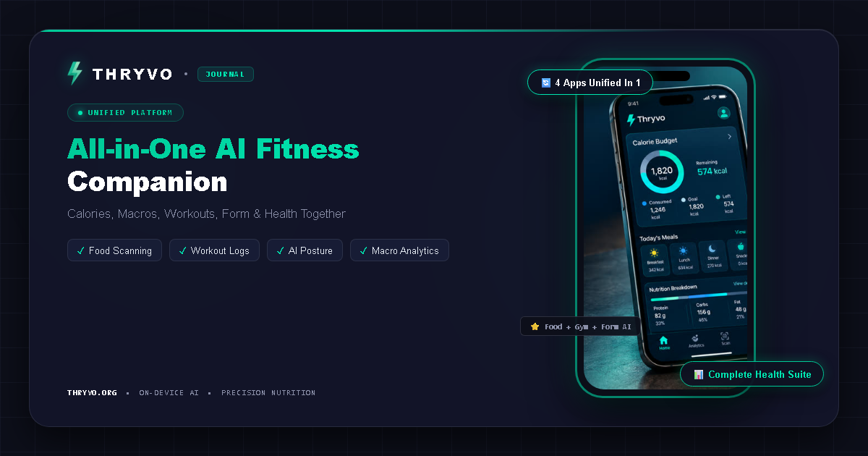Image resolution: width=868 pixels, height=456 pixels.
Task: Click the THRYVO wordmark text
Action: point(132,74)
